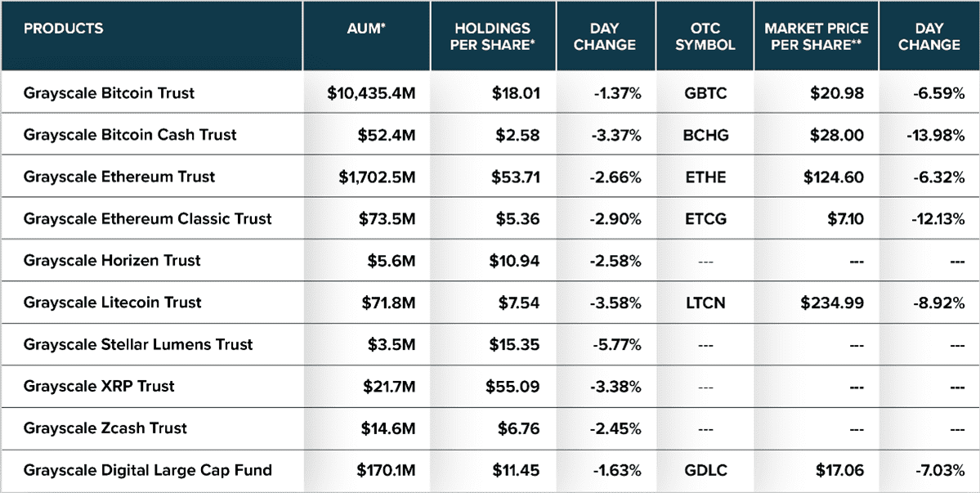Select Grayscale XRP Trust product name

[99, 386]
